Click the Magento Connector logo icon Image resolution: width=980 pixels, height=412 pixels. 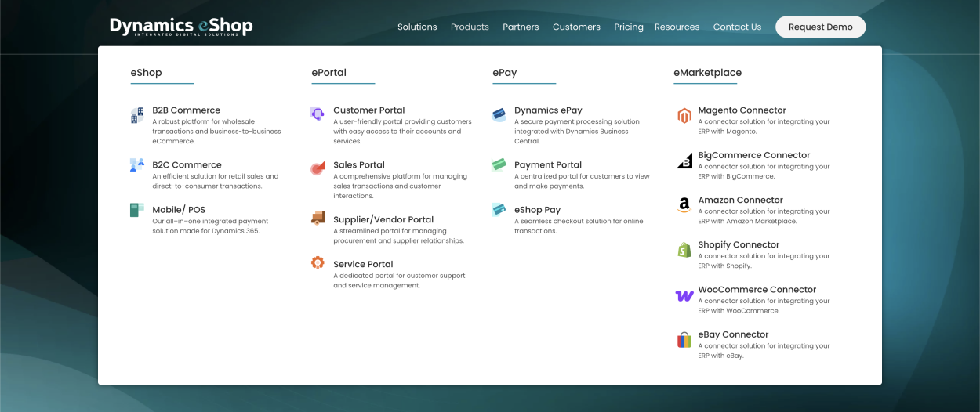click(684, 116)
